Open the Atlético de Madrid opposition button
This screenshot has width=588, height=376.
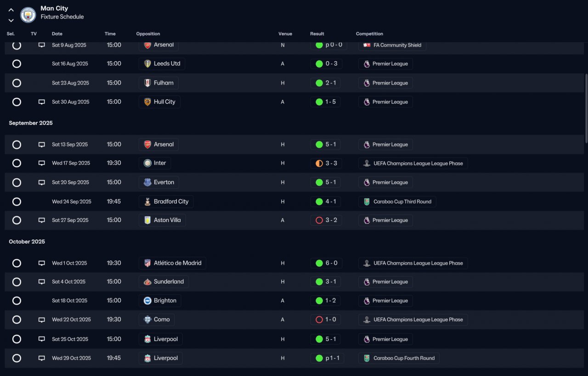coord(172,263)
